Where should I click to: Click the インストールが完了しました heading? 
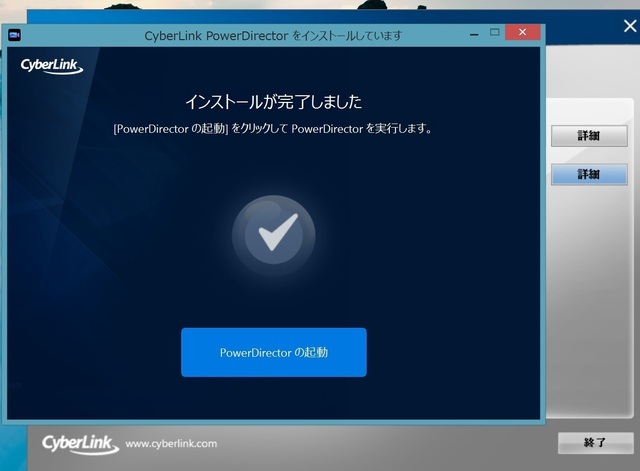click(x=273, y=102)
